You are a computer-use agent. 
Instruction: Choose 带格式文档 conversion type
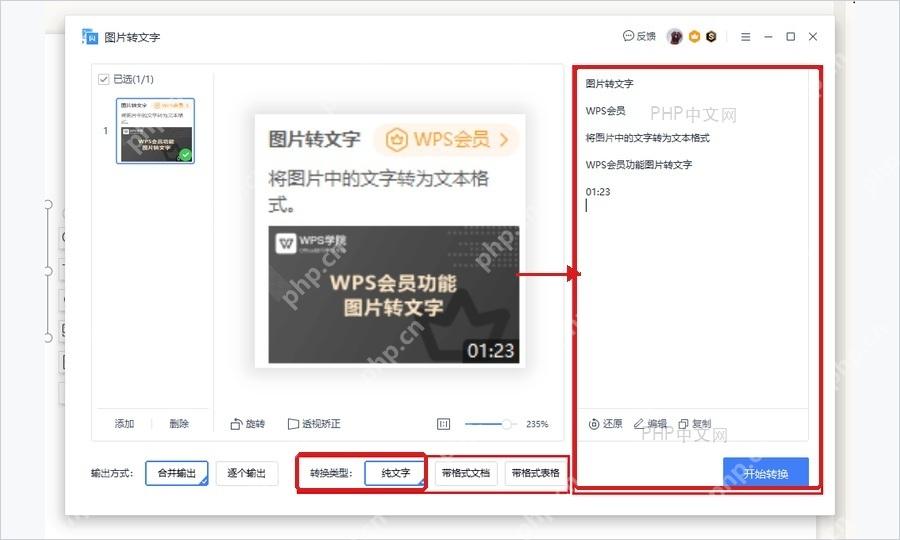pyautogui.click(x=465, y=473)
